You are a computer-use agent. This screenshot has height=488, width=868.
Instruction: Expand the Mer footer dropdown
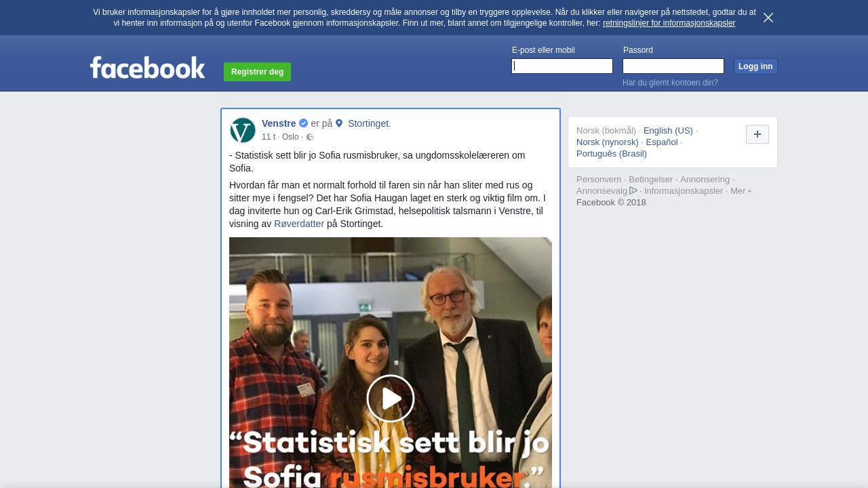741,191
